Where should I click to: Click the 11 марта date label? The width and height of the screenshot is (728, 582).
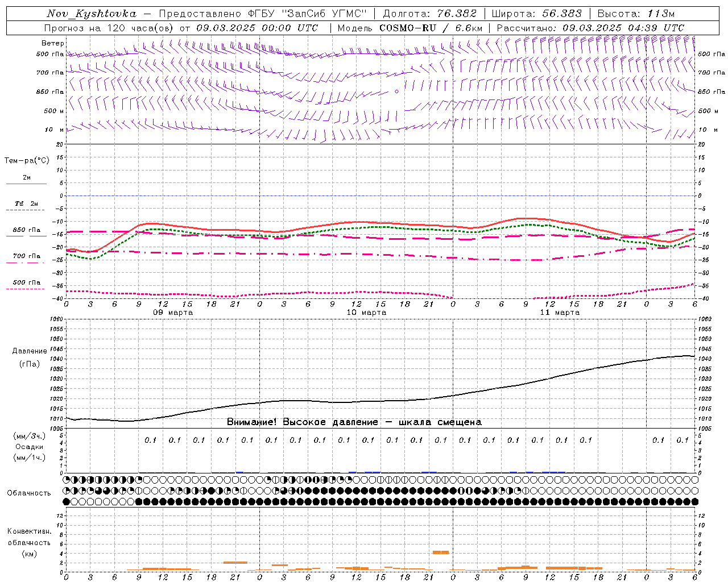click(x=560, y=313)
